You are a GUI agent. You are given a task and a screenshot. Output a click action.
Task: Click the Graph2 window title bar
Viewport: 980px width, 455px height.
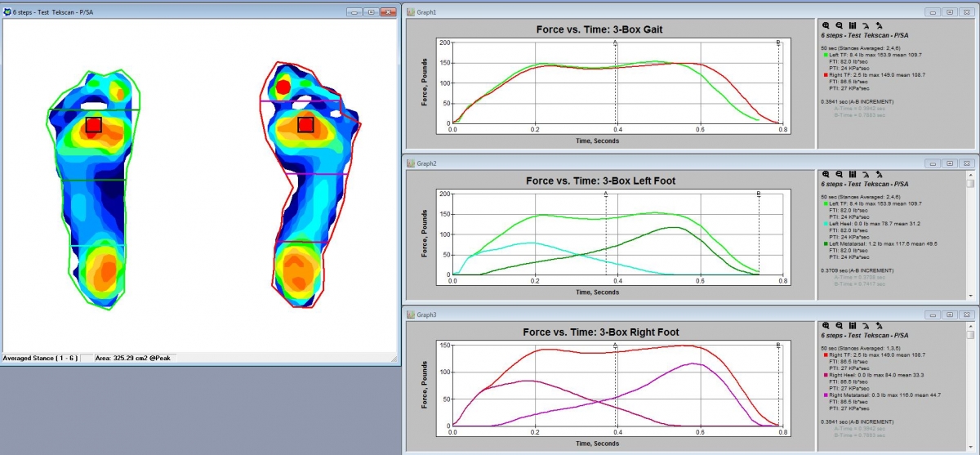[x=653, y=163]
